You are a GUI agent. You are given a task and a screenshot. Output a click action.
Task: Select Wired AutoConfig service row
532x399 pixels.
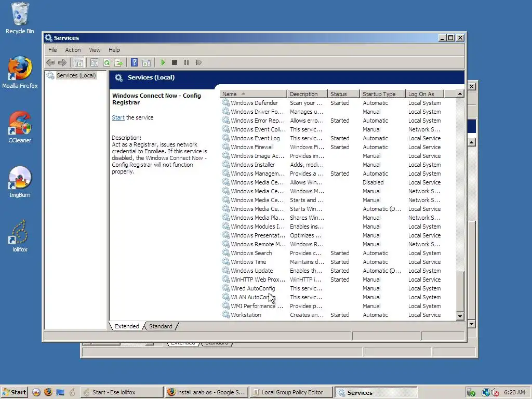338,288
